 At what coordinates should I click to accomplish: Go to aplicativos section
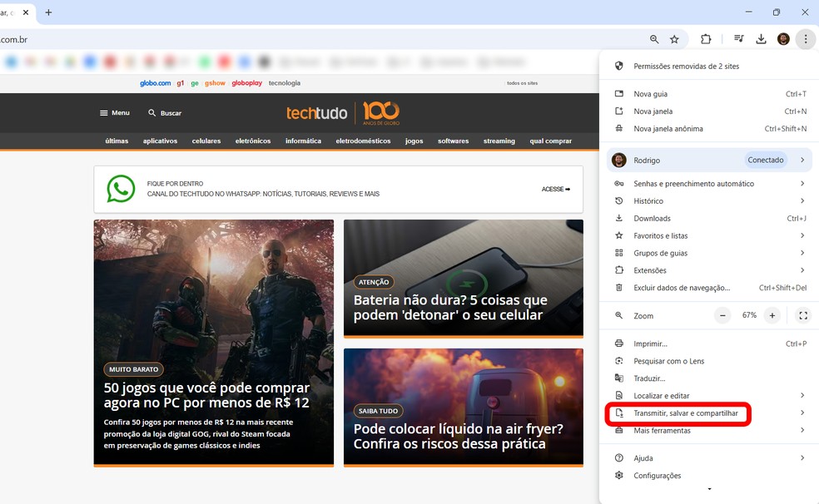(160, 141)
